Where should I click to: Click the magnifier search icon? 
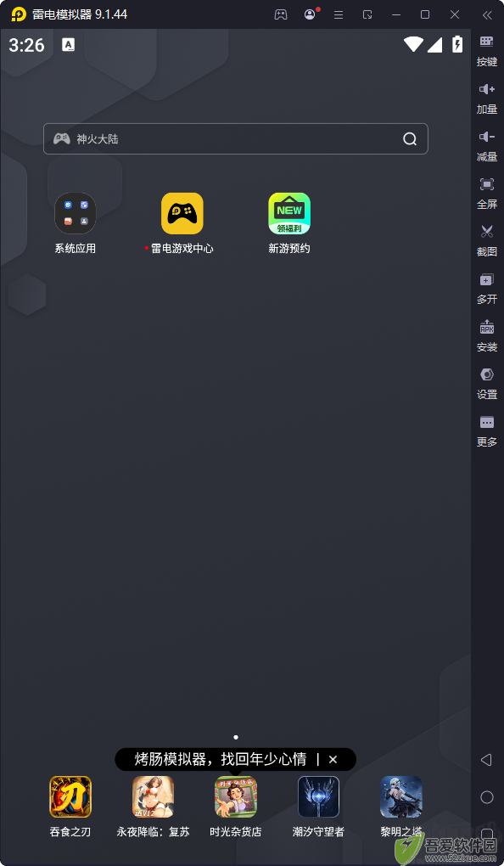pos(410,138)
